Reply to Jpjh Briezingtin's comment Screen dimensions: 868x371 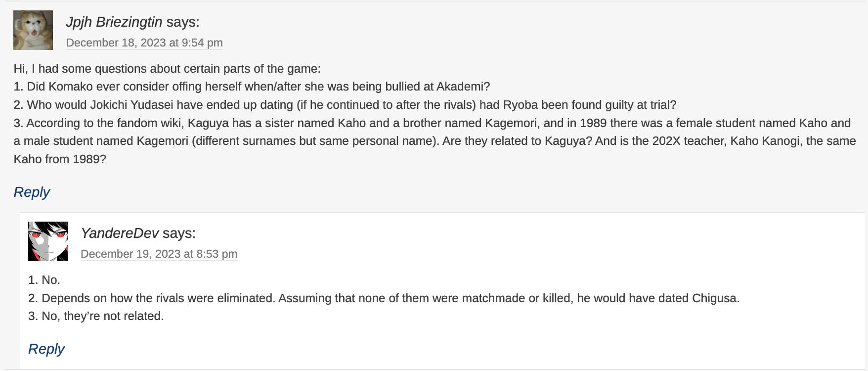[32, 192]
